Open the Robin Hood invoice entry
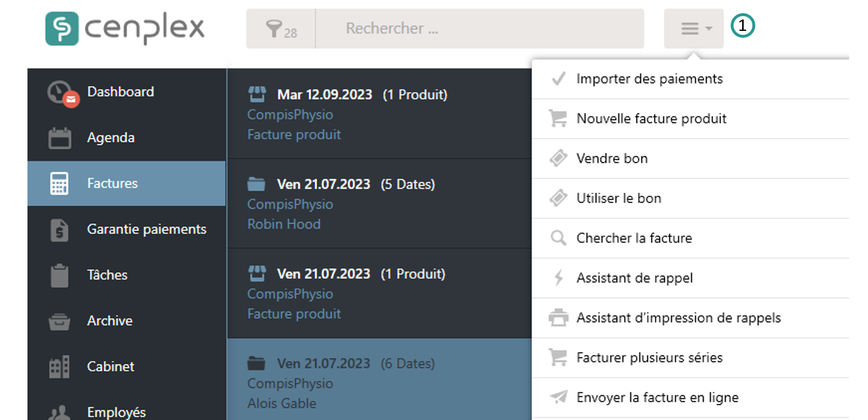This screenshot has height=420, width=868. (x=378, y=204)
